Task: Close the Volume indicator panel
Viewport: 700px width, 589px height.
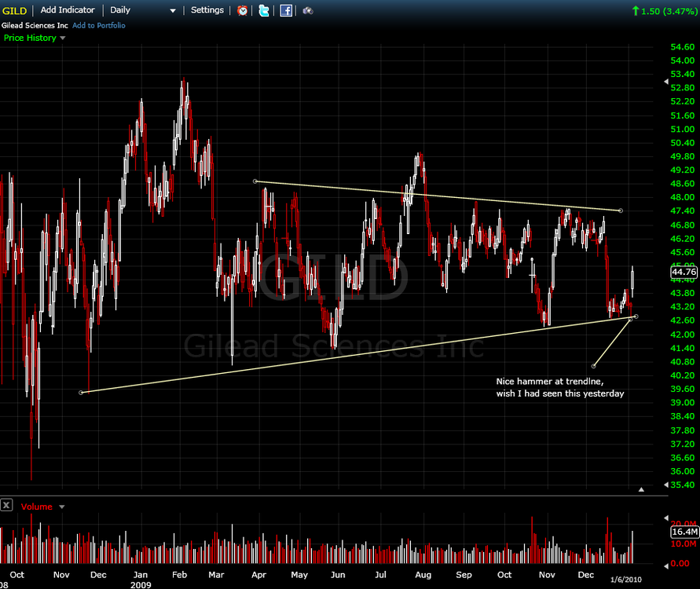Action: pyautogui.click(x=6, y=505)
